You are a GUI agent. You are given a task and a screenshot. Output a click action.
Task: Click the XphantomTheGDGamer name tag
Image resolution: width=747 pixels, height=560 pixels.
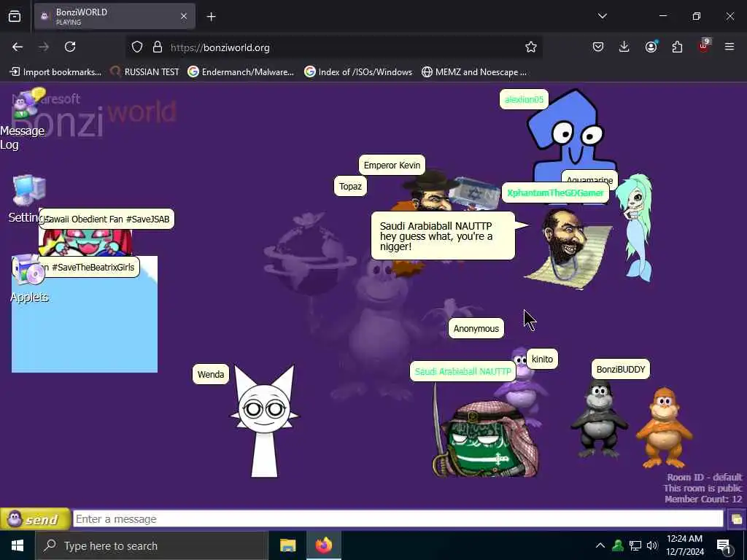pos(555,192)
